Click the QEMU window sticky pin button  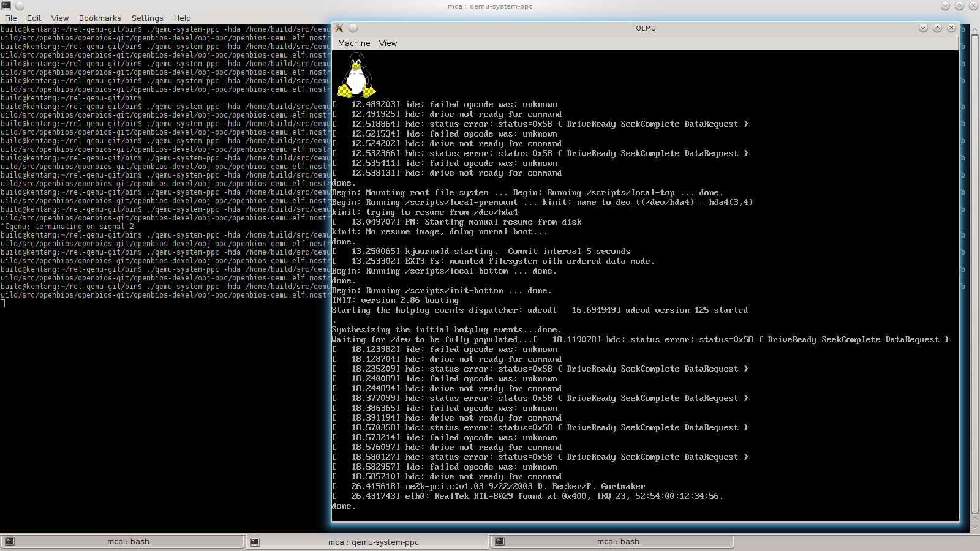coord(353,28)
